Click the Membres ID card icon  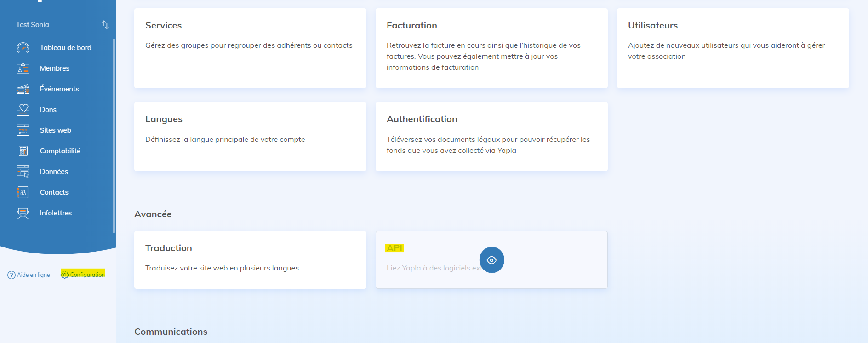(23, 68)
